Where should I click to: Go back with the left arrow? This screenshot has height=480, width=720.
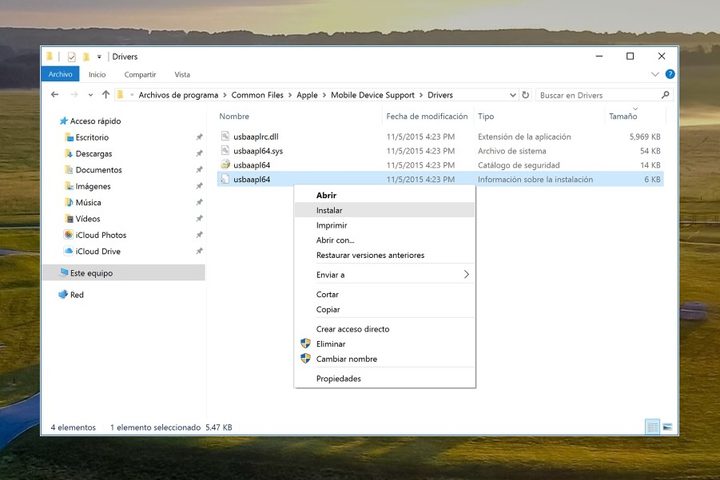[x=55, y=95]
